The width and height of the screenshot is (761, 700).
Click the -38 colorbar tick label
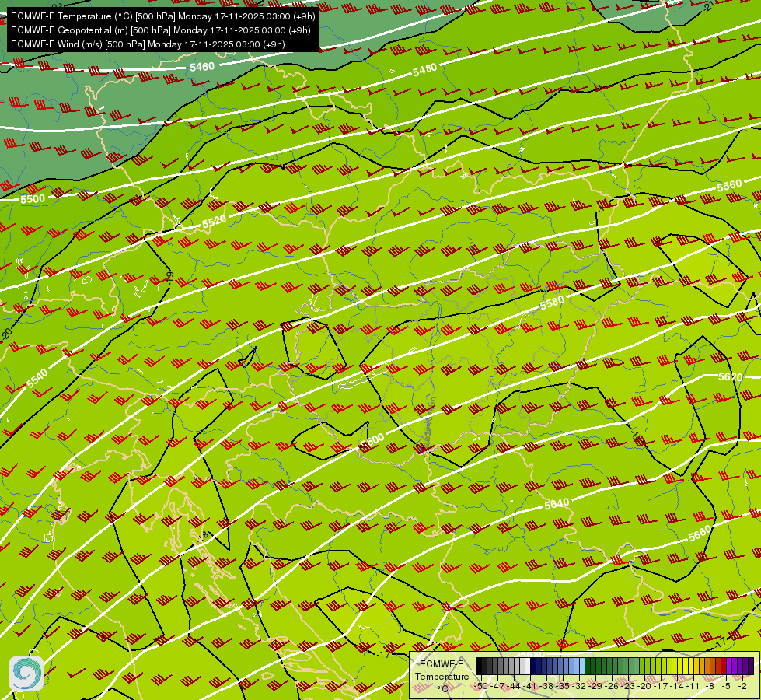[x=546, y=686]
